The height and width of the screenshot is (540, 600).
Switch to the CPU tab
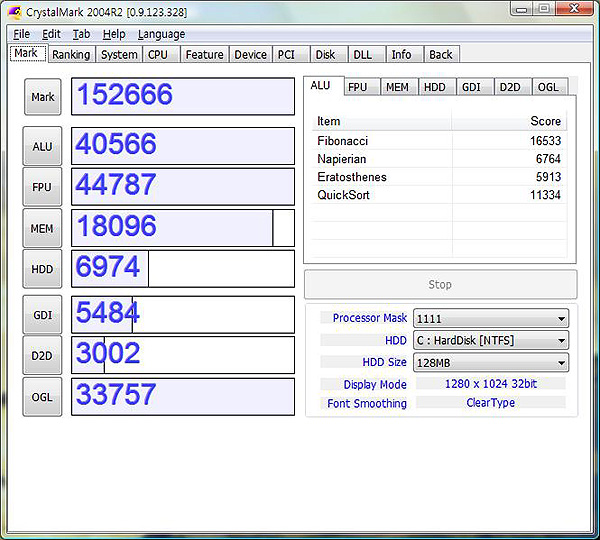tap(161, 55)
